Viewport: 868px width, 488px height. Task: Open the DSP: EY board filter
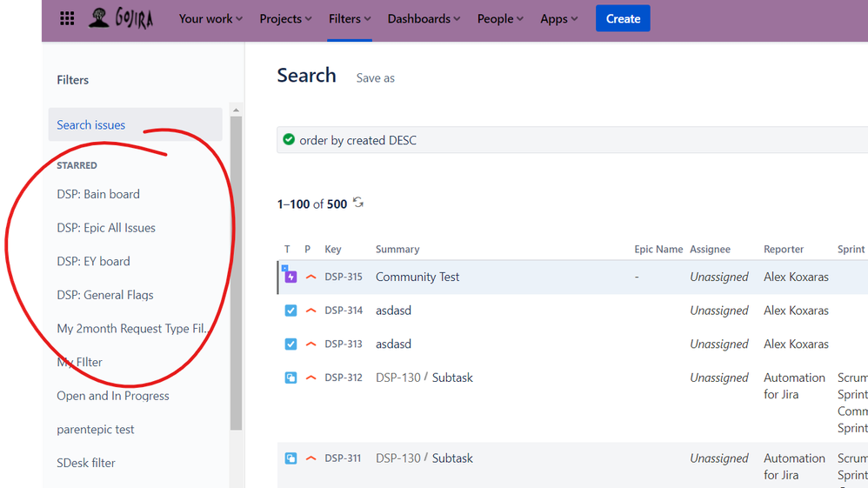pos(93,262)
